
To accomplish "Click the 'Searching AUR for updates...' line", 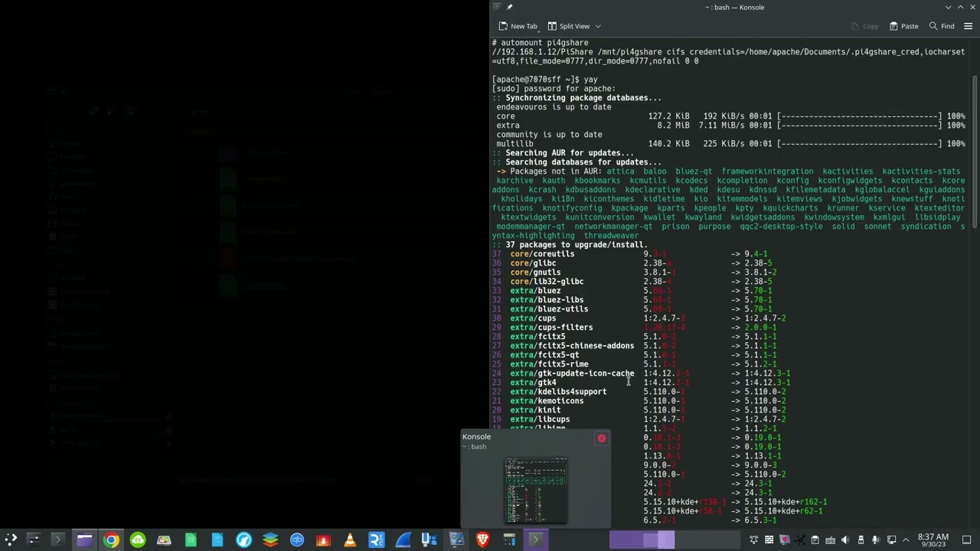I will tap(563, 153).
